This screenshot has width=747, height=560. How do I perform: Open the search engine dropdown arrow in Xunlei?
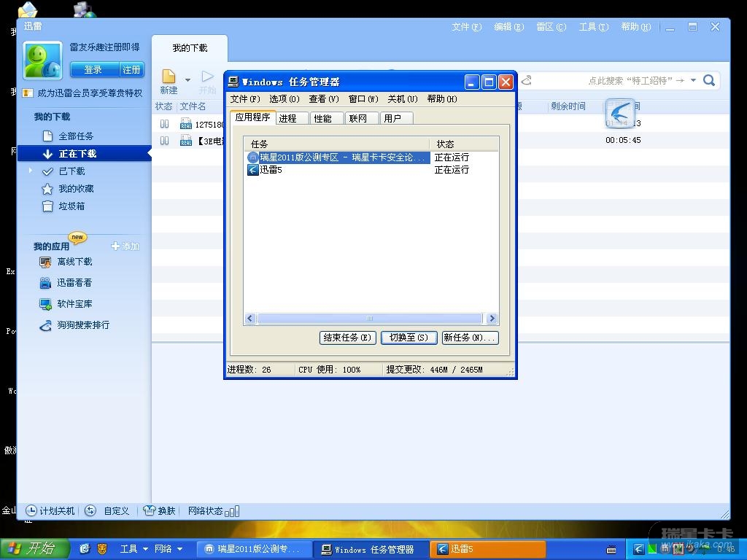tap(693, 80)
